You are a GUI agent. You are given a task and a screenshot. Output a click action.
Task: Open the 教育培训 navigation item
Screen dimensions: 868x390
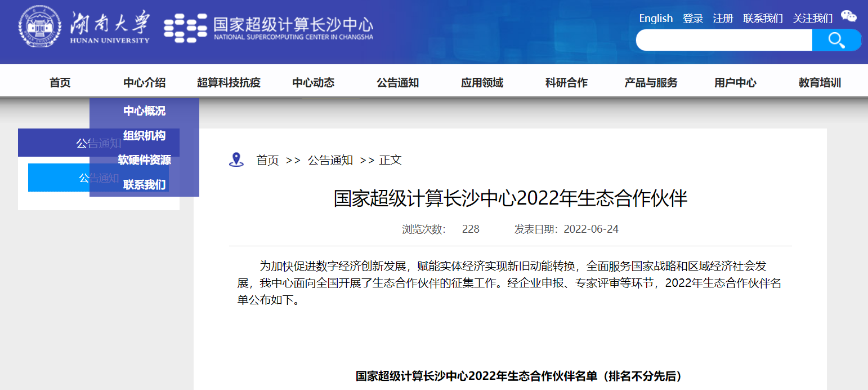820,83
